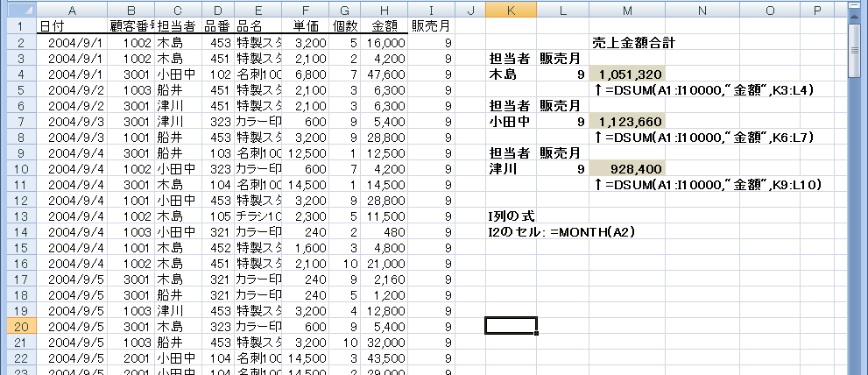Select the 928,400 total cell

pyautogui.click(x=626, y=167)
